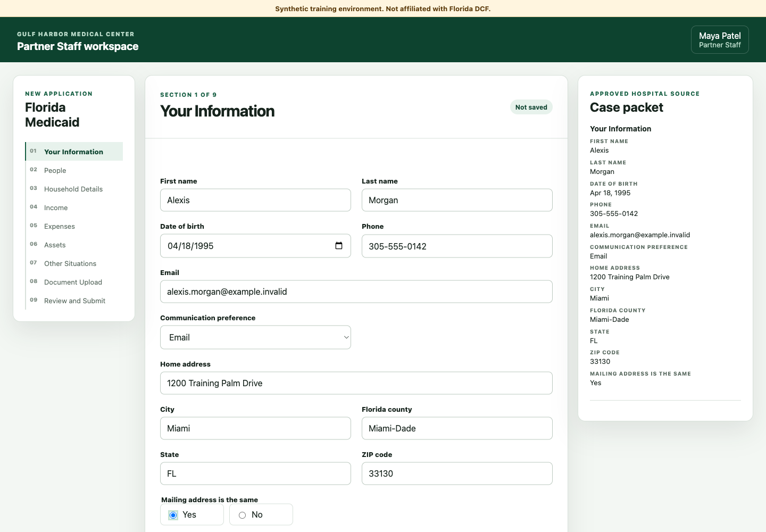Open the date of birth calendar picker icon

click(x=339, y=246)
